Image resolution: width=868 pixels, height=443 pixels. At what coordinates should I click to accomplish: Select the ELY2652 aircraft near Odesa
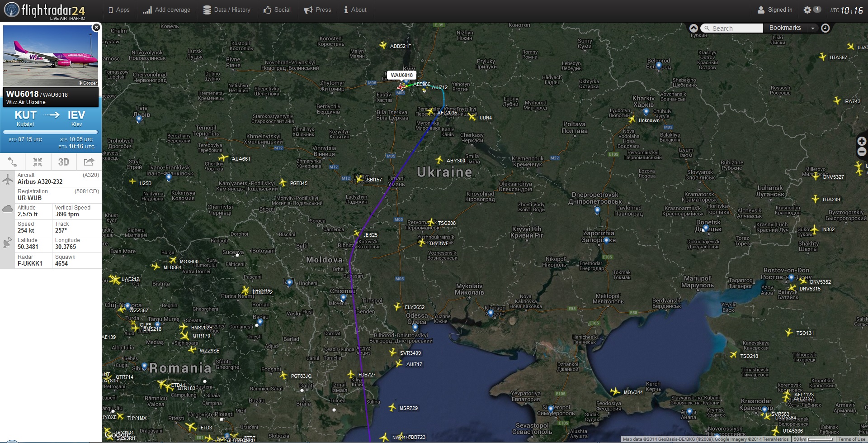point(398,307)
